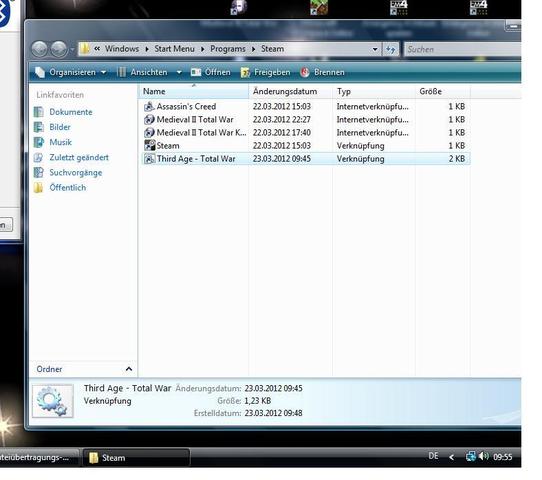
Task: Expand the Ordner folder pane
Action: 129,369
